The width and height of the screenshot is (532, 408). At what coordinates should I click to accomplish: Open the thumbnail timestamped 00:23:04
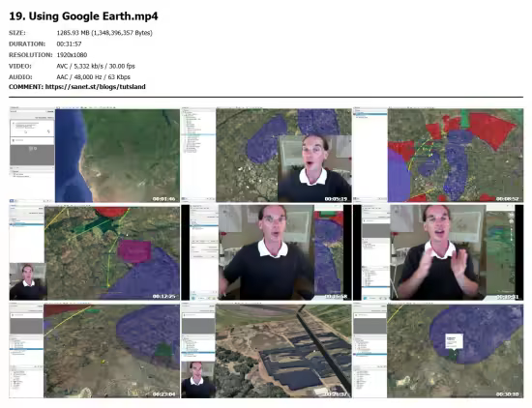coord(95,351)
